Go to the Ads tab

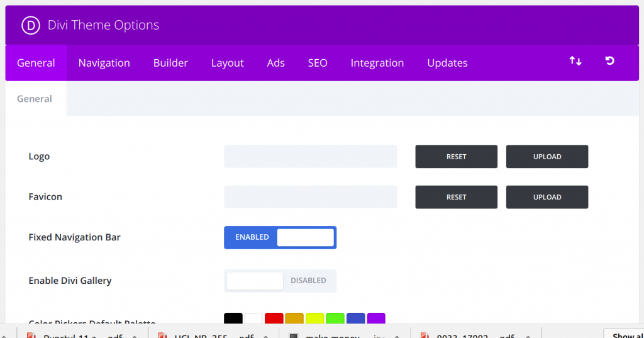tap(275, 63)
